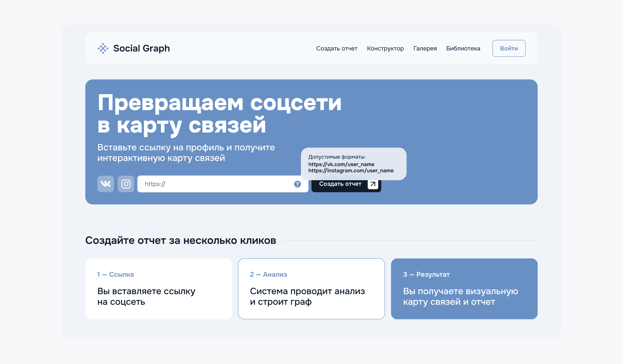Select the VK social network icon
Screen dimensions: 623x364
106,184
